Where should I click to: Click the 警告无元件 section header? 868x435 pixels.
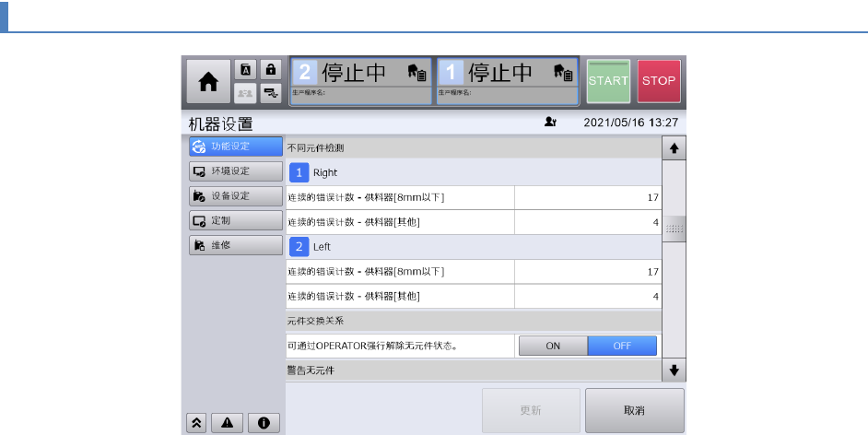pos(474,370)
